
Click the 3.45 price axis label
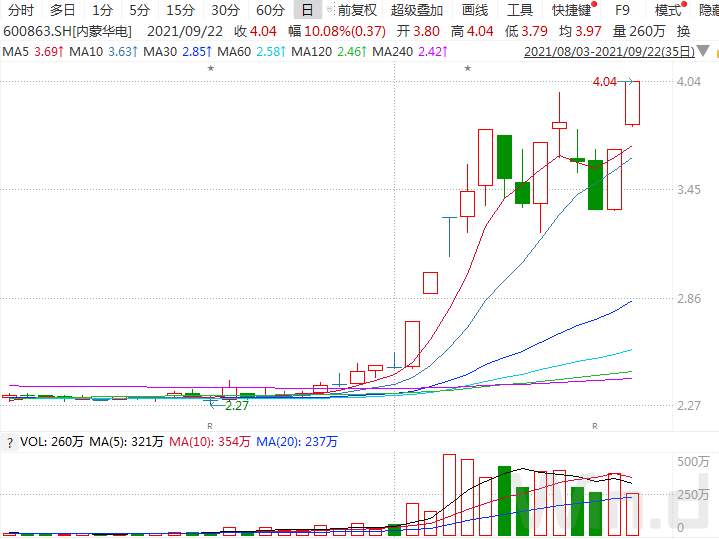tap(689, 189)
